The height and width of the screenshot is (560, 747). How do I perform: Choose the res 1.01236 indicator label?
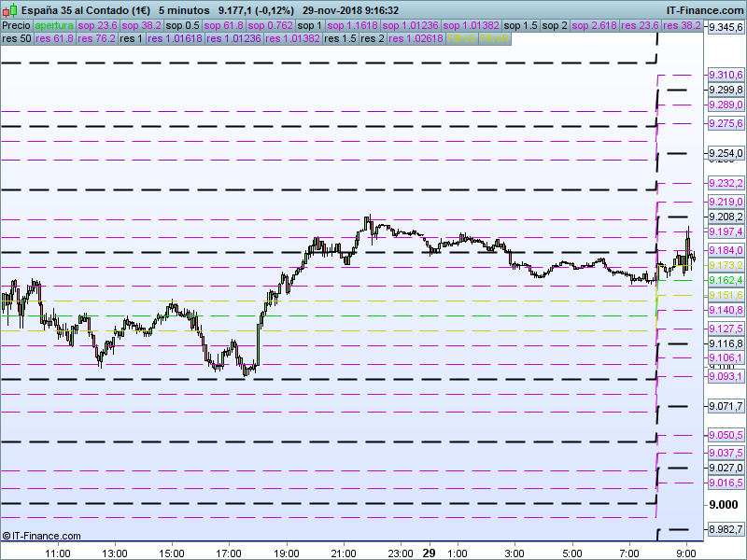[x=233, y=38]
